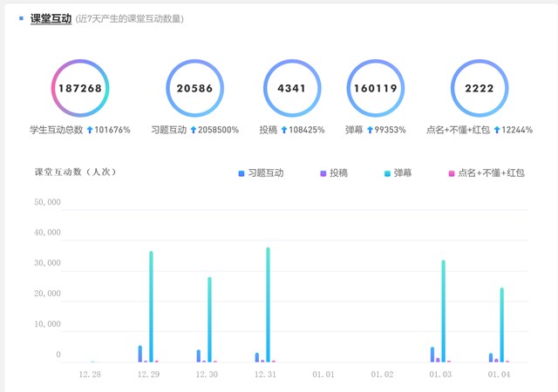Click the 近7天产生的课堂互动数量 subtitle
This screenshot has width=558, height=392.
click(x=130, y=19)
